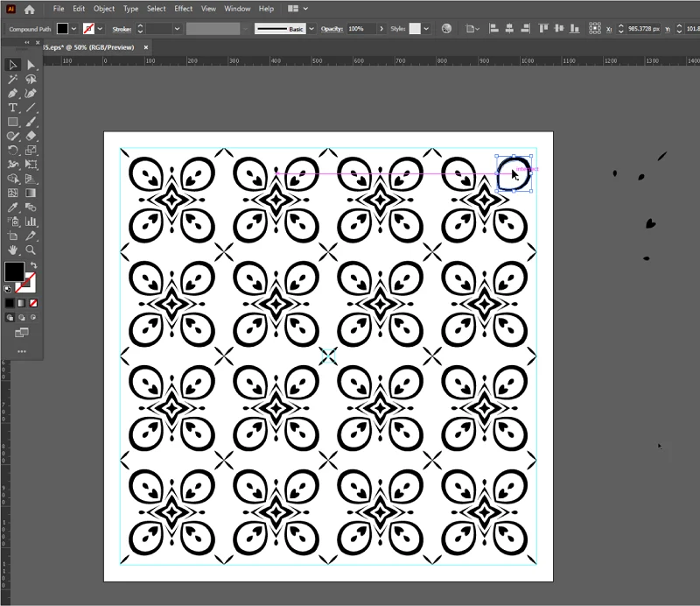Expand stroke weight dropdown
Image resolution: width=700 pixels, height=606 pixels.
(x=178, y=29)
